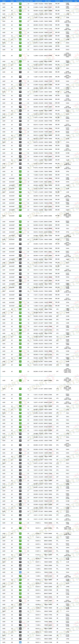Select the power cell 382kW / 520KM
The width and height of the screenshot is (79, 644).
click(48, 544)
